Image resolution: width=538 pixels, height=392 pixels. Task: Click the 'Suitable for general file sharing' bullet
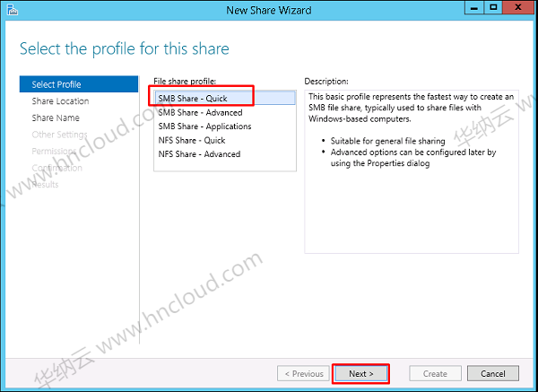(x=387, y=141)
